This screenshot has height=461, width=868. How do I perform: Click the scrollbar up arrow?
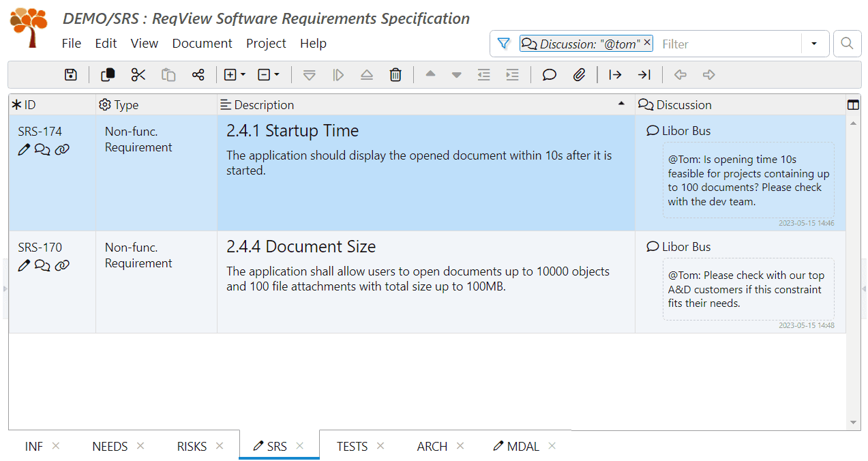(853, 123)
